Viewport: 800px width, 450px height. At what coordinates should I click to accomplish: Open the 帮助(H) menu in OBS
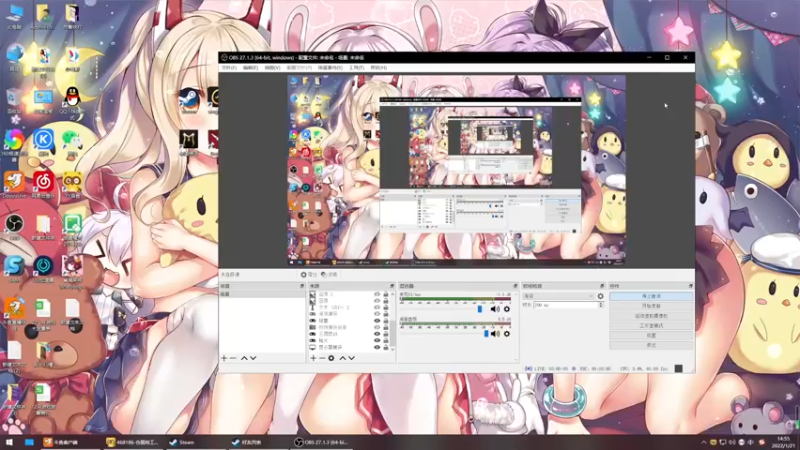click(379, 67)
